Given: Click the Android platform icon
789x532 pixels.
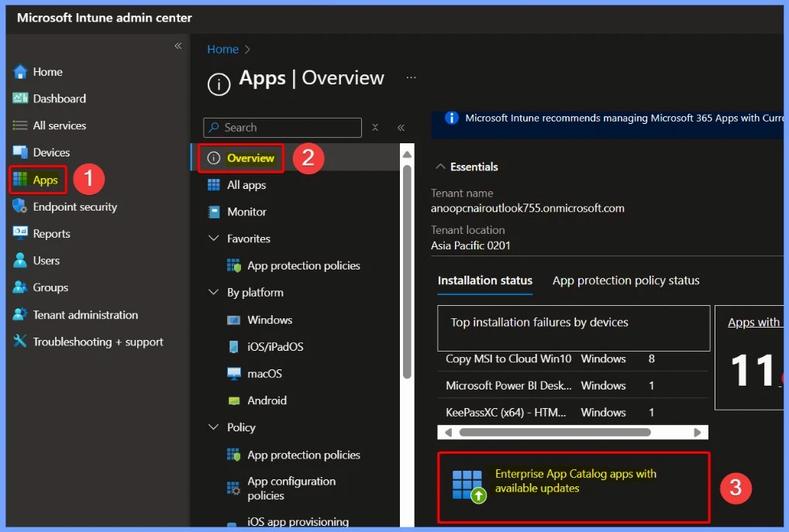Looking at the screenshot, I should (x=234, y=401).
